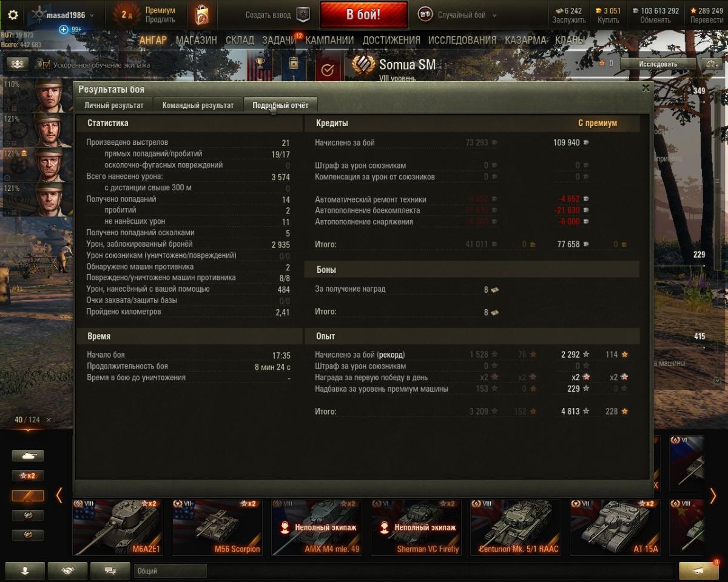Open the premium shop bag icon

click(202, 15)
